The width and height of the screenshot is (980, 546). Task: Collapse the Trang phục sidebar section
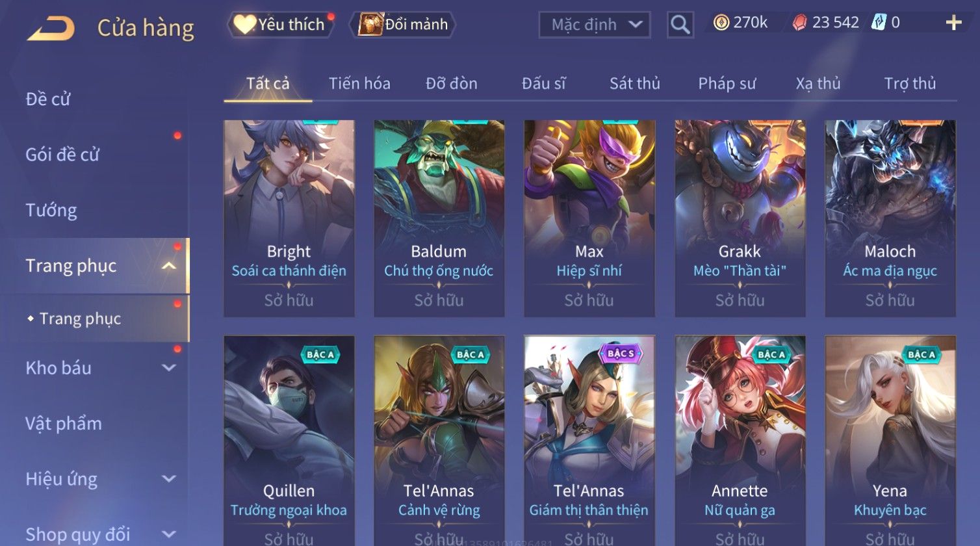(168, 266)
